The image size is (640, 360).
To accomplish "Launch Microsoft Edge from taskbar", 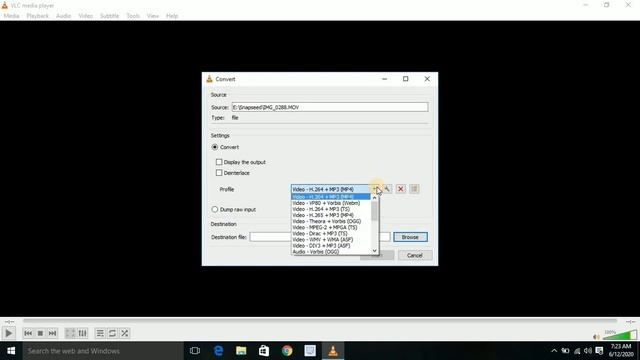I will pos(218,351).
